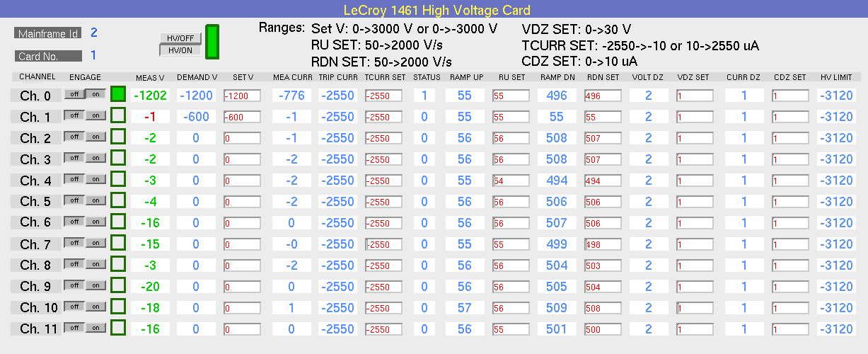Switch Ch. 2 engage to on
Viewport: 868px width, 354px height.
tap(96, 136)
